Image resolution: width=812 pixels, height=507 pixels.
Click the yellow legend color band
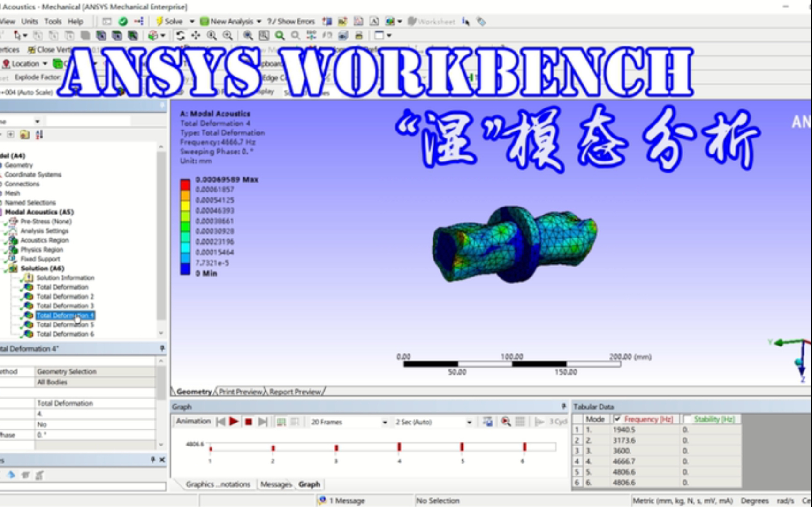click(x=185, y=205)
